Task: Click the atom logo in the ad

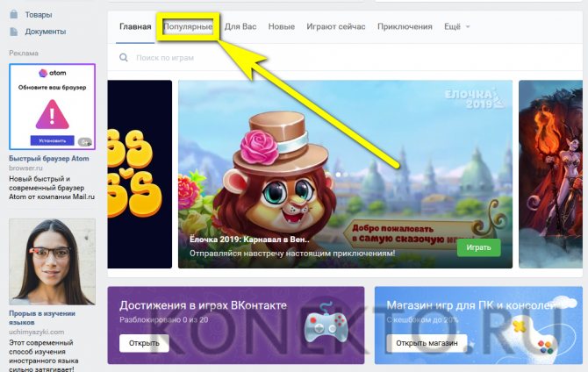Action: coord(52,73)
